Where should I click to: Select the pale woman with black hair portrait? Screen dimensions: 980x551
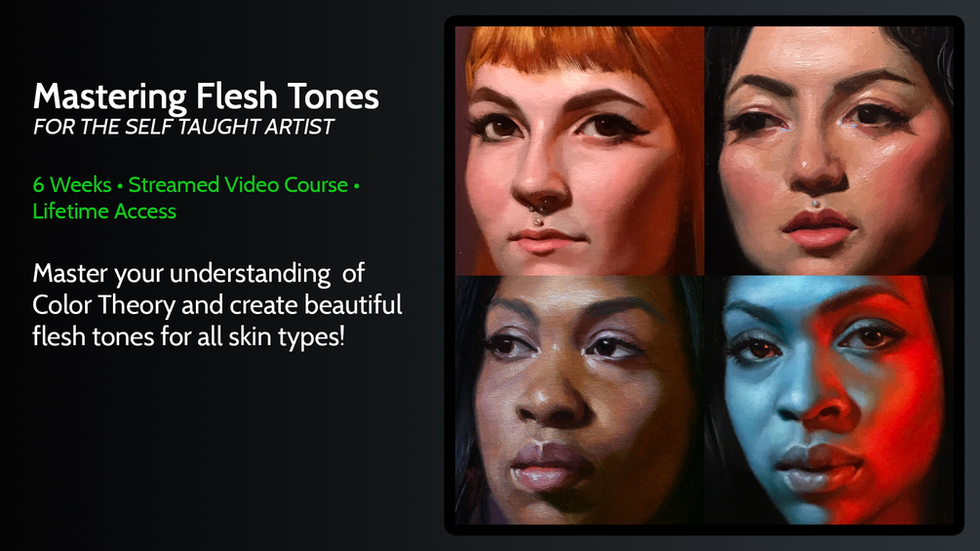829,150
